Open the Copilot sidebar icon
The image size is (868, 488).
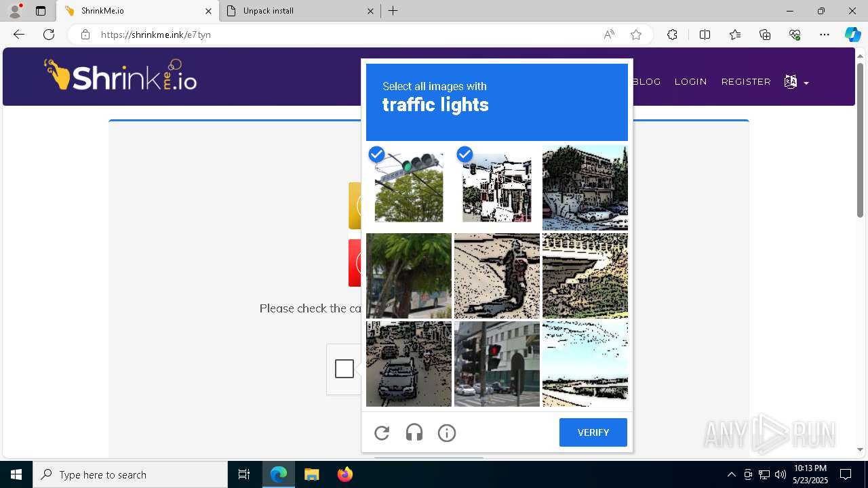point(852,35)
